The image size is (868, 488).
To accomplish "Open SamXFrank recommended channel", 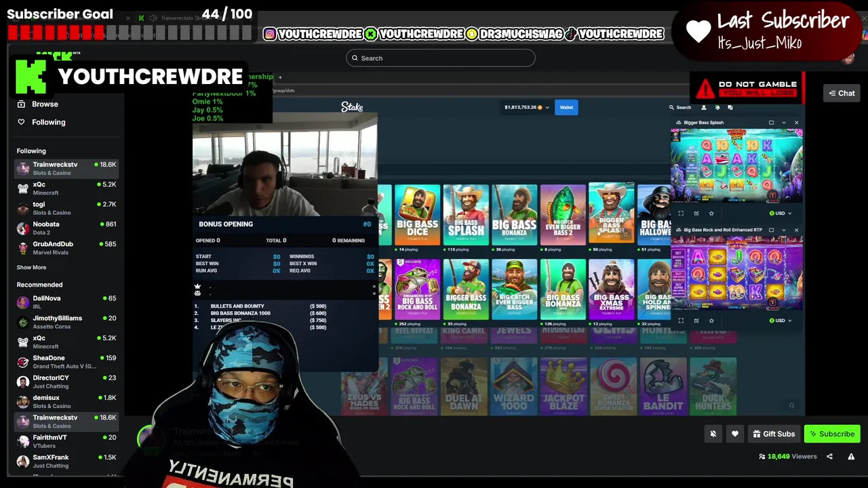I will [x=66, y=461].
